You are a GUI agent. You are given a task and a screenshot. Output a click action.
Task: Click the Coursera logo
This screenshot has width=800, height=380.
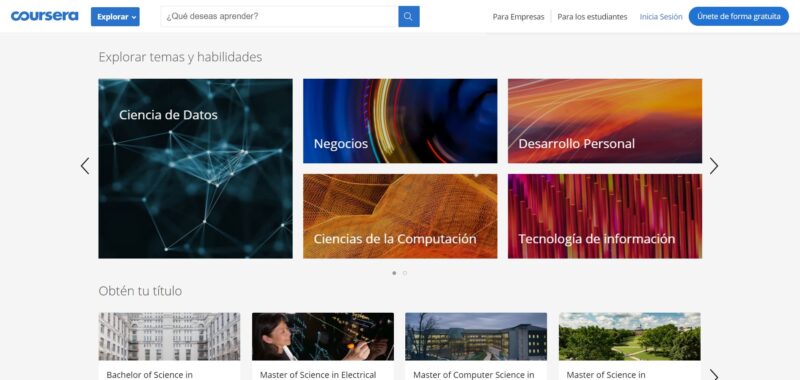(x=44, y=16)
